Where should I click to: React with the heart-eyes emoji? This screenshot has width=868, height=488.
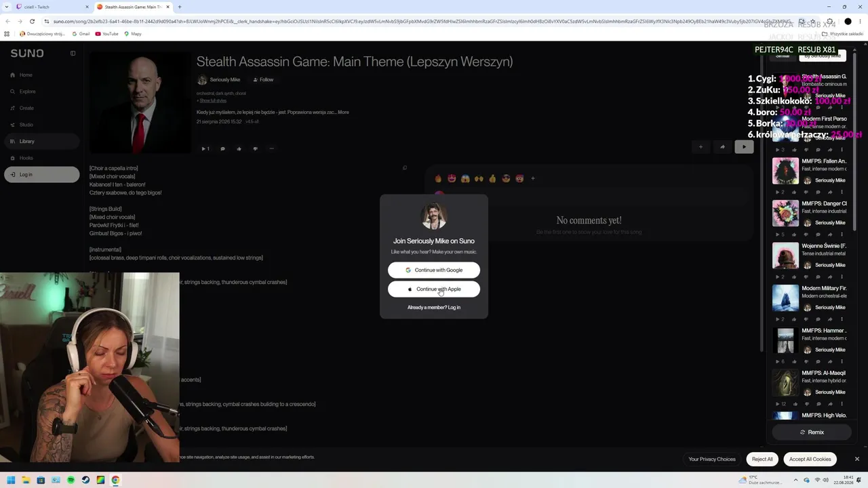tap(452, 178)
